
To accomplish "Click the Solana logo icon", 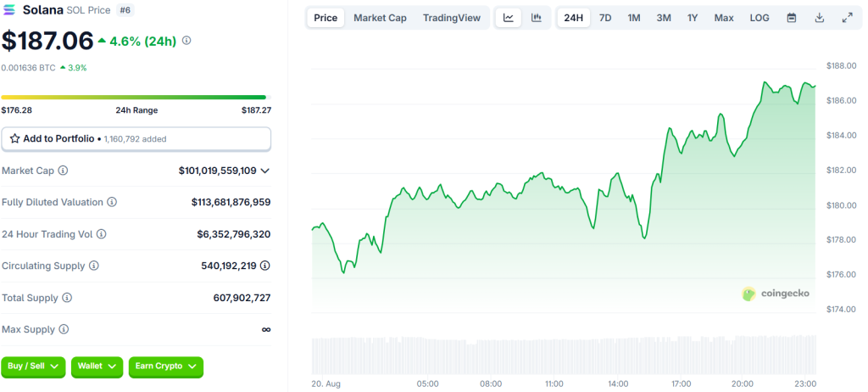I will point(10,10).
